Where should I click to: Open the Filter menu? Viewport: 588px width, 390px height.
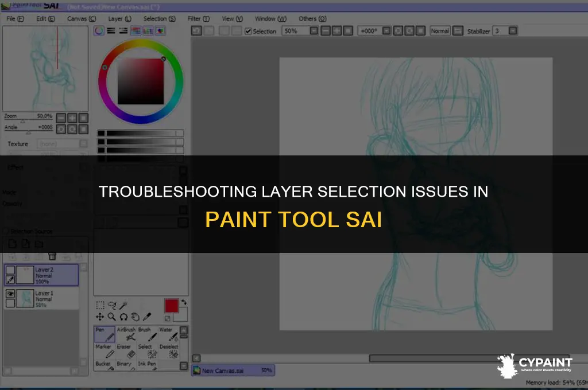[198, 19]
